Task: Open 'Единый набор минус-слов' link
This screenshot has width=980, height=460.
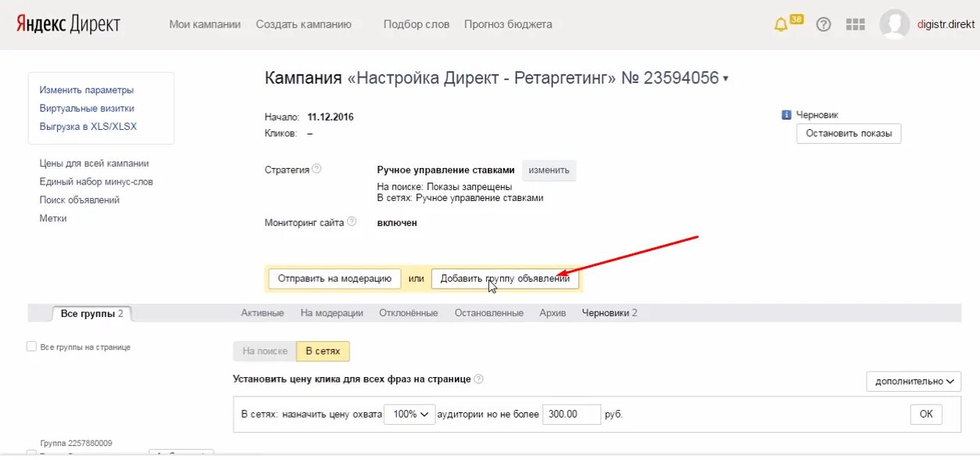Action: click(x=96, y=181)
